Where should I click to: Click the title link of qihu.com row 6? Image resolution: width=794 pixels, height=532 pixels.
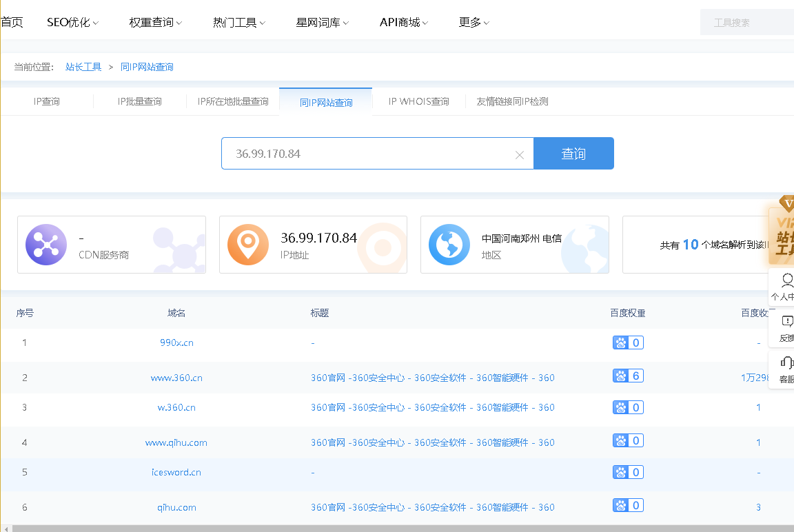click(x=432, y=507)
